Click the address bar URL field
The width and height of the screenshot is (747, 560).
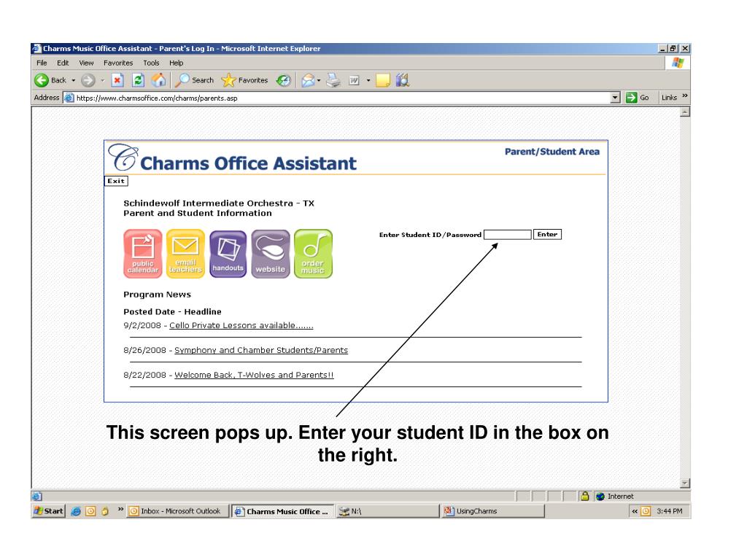point(337,98)
